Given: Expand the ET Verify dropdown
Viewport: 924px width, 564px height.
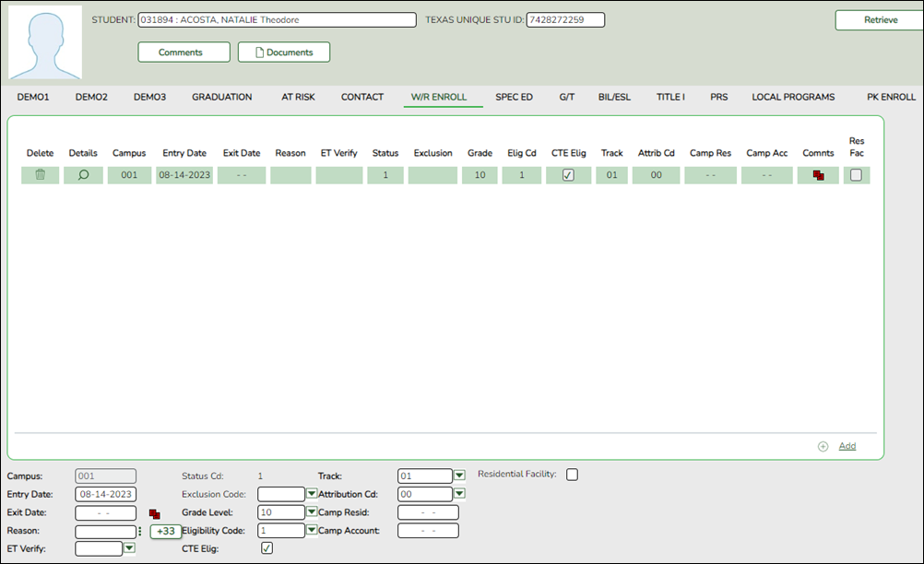Looking at the screenshot, I should click(x=129, y=548).
